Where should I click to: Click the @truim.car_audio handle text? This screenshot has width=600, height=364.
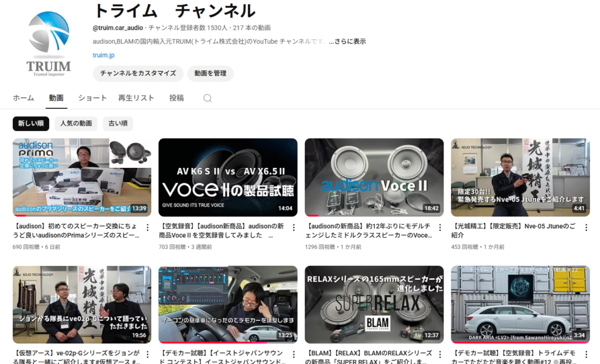tap(118, 28)
